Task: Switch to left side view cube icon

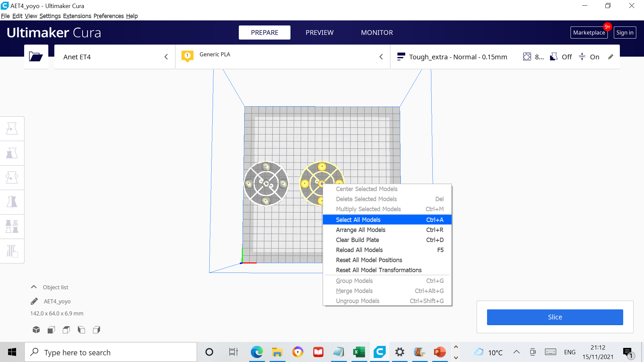Action: (x=82, y=330)
